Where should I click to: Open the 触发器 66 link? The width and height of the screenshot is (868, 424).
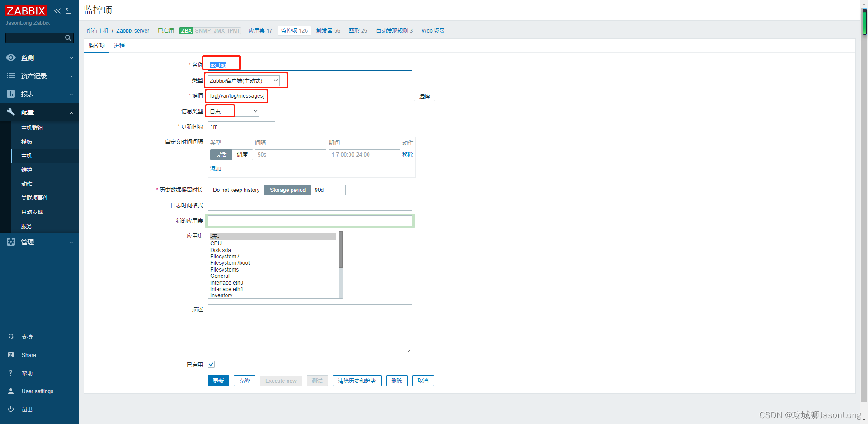[328, 31]
